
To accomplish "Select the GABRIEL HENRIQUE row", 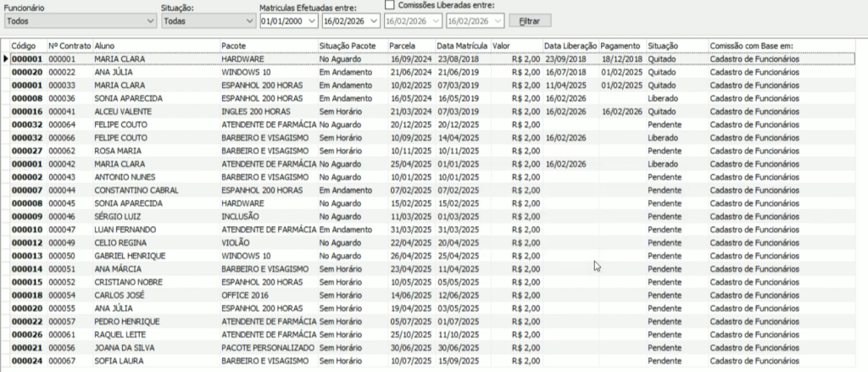I will tap(432, 256).
